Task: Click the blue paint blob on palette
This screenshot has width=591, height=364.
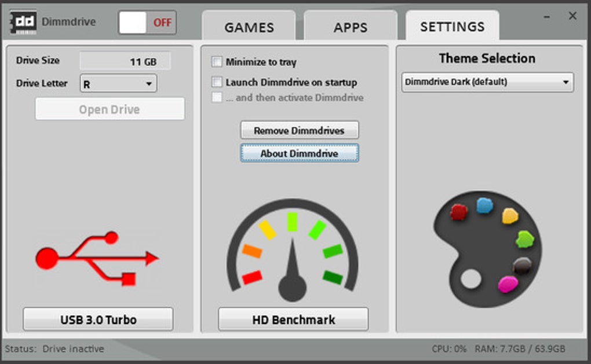Action: [x=484, y=206]
